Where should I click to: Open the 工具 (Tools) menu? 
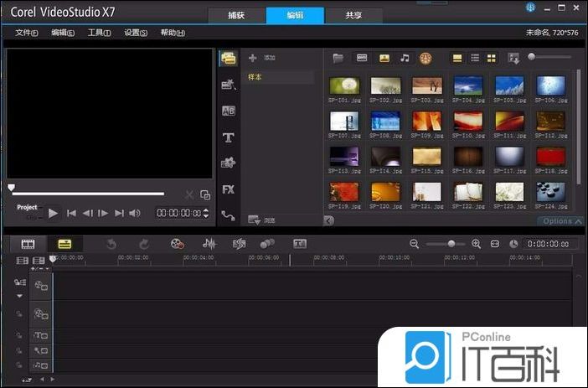click(99, 33)
